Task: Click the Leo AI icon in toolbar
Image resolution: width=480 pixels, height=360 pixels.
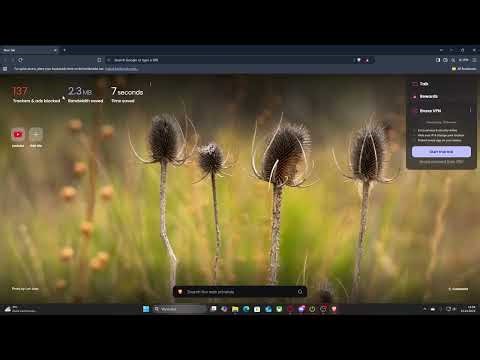Action: pos(453,60)
